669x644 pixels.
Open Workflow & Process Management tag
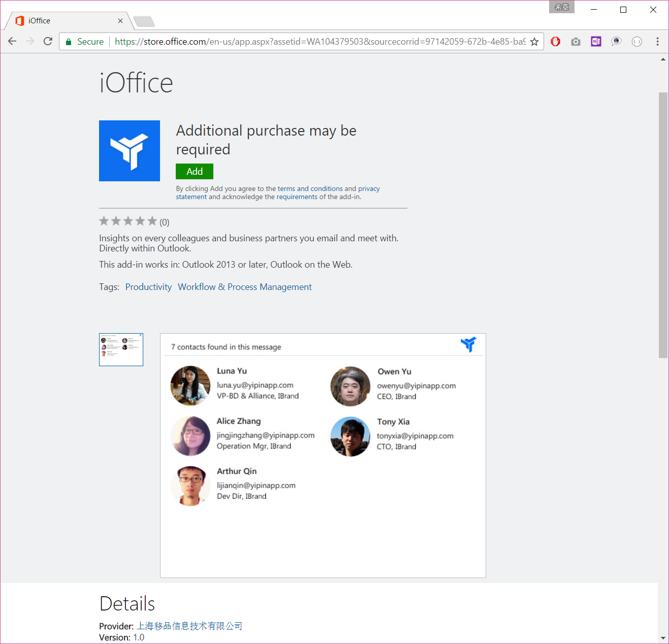[x=244, y=287]
